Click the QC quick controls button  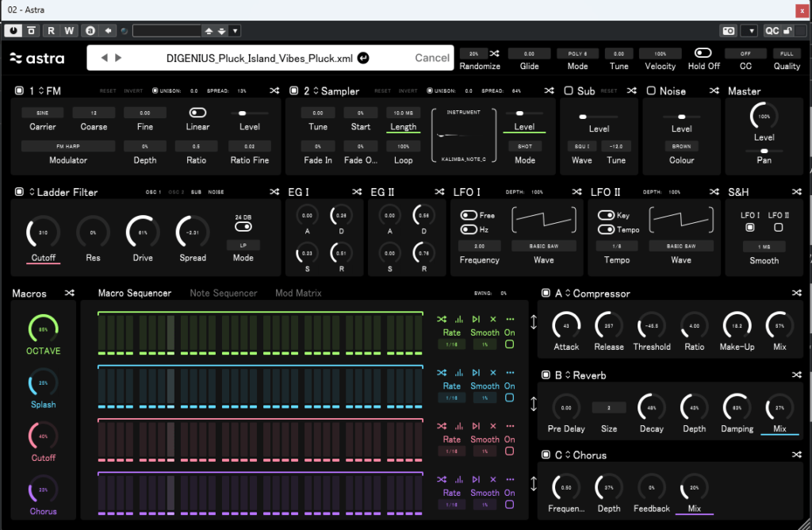(772, 31)
